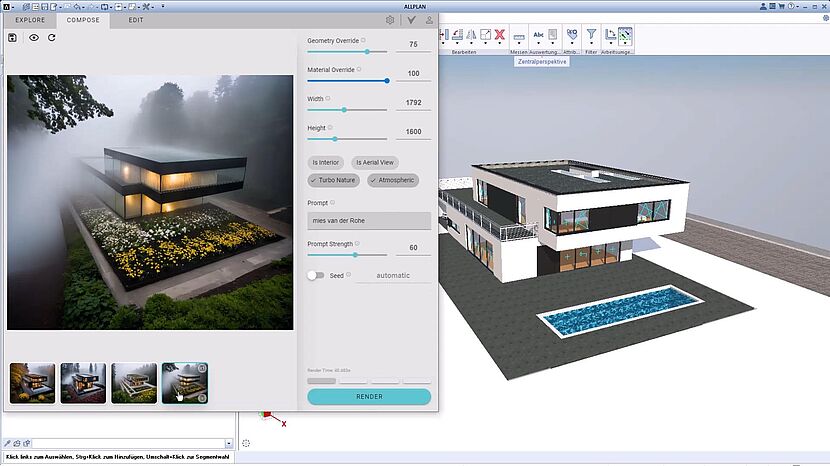Click the Prompt text field
This screenshot has width=830, height=466.
369,221
